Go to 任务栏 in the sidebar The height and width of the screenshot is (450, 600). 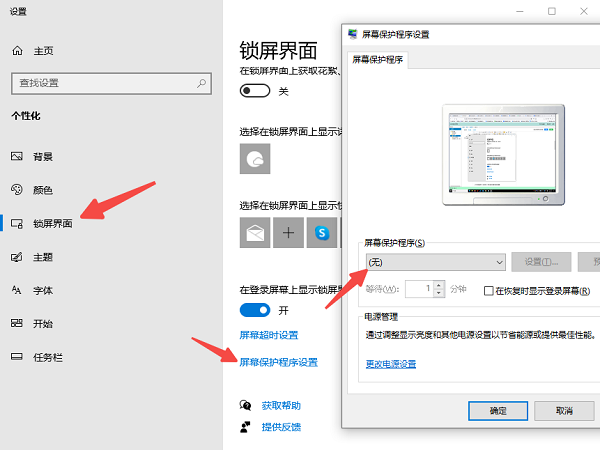click(x=48, y=357)
